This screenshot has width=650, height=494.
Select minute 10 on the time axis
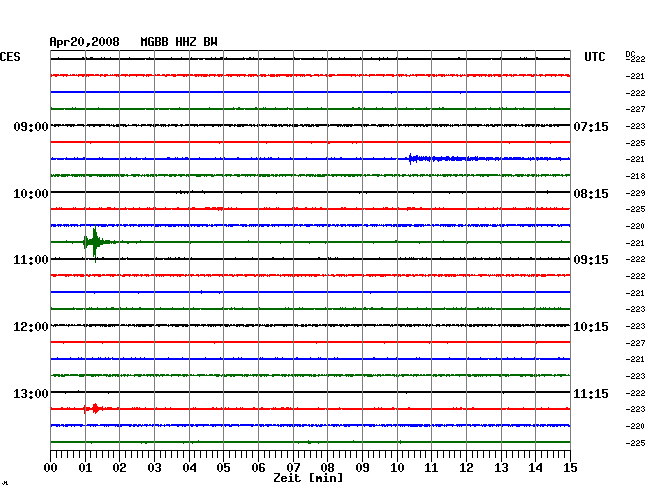[397, 468]
